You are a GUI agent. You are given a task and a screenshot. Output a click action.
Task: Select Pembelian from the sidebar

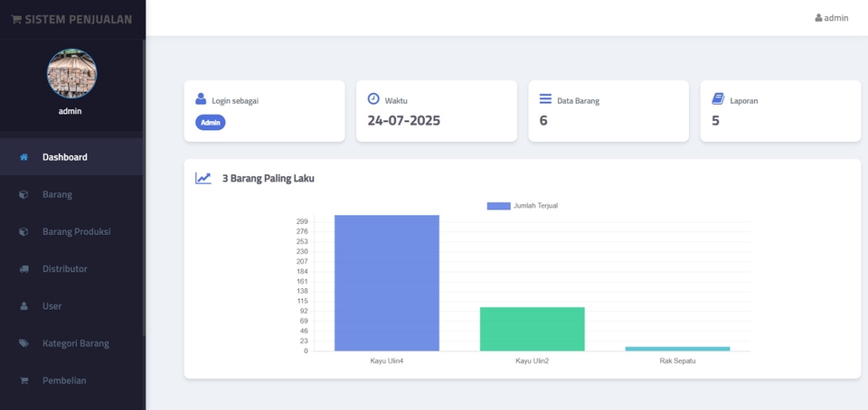click(x=64, y=381)
